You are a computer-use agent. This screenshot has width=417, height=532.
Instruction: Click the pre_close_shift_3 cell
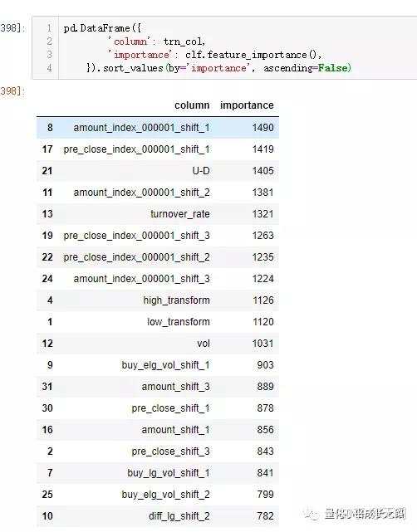[x=171, y=451]
